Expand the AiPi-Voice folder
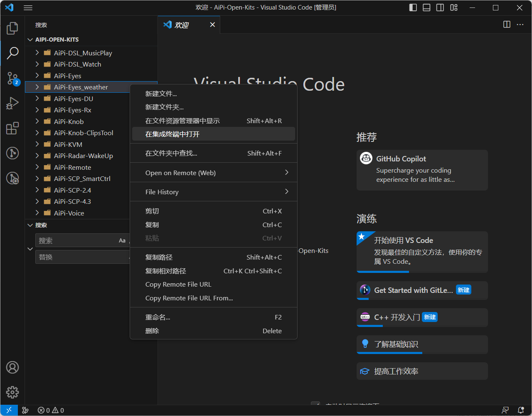This screenshot has height=416, width=532. click(x=37, y=213)
